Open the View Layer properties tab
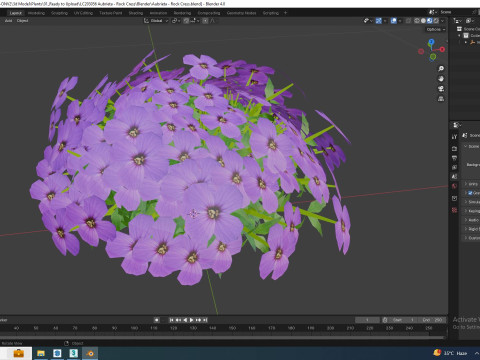The image size is (480, 360). click(454, 167)
